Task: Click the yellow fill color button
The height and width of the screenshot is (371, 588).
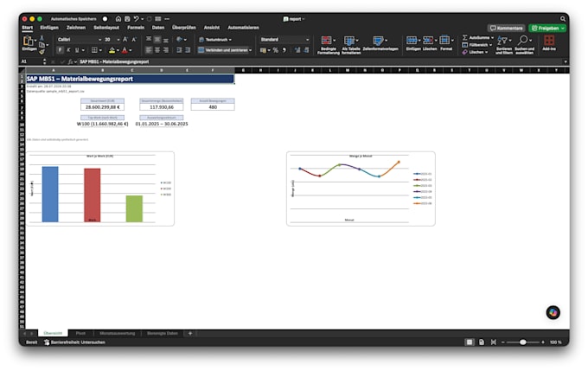Action: (112, 50)
